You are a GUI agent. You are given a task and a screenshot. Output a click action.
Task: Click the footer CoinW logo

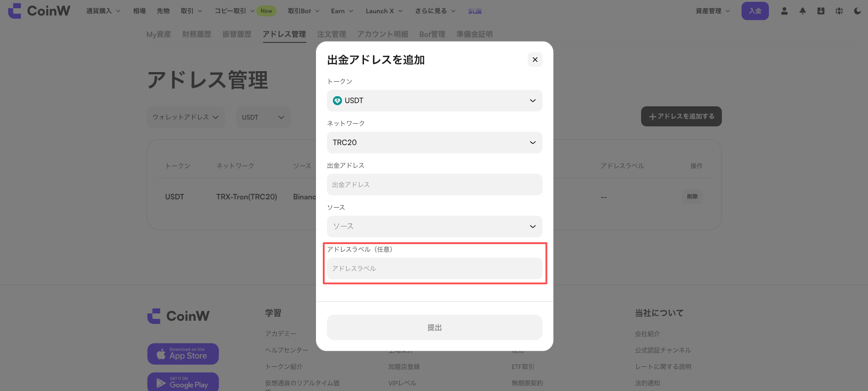coord(179,316)
